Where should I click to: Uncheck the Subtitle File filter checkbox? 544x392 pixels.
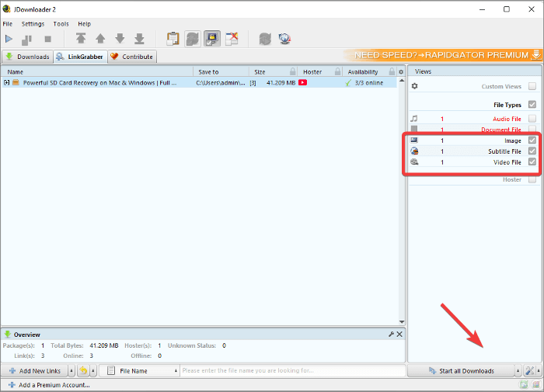click(532, 151)
